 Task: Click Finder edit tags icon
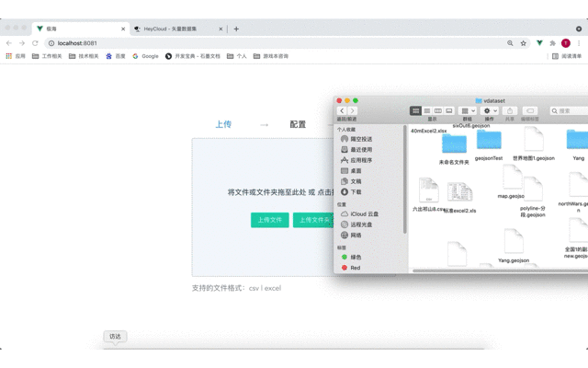(530, 110)
